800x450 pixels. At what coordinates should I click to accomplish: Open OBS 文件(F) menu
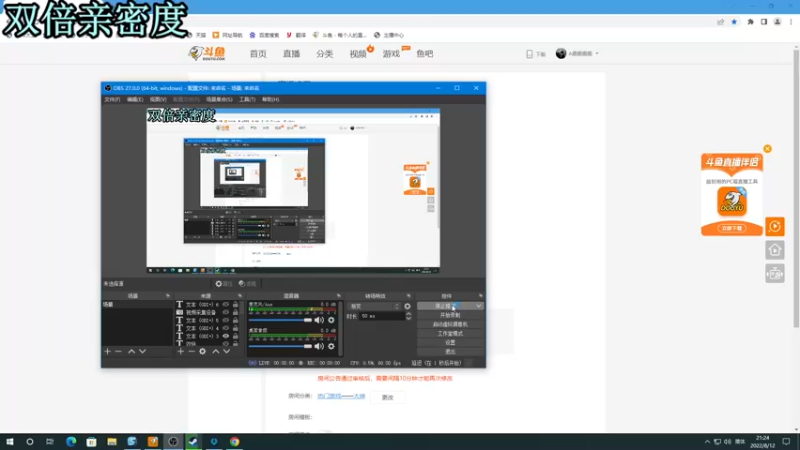[112, 99]
